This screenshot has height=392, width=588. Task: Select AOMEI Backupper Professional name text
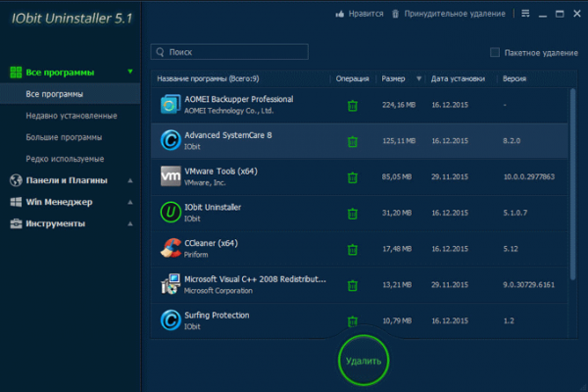point(239,99)
